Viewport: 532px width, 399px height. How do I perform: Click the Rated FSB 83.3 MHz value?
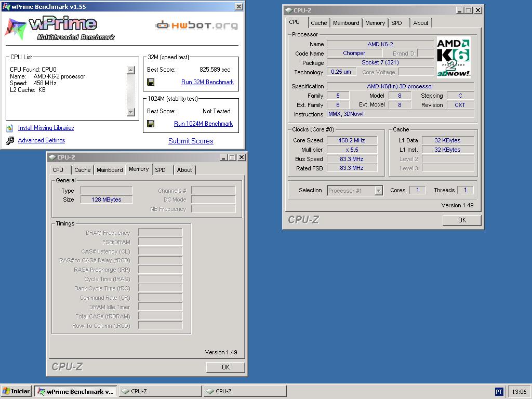[352, 168]
